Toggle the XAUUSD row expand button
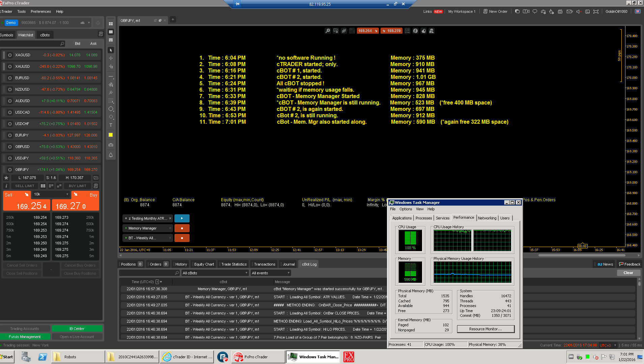 click(x=10, y=66)
